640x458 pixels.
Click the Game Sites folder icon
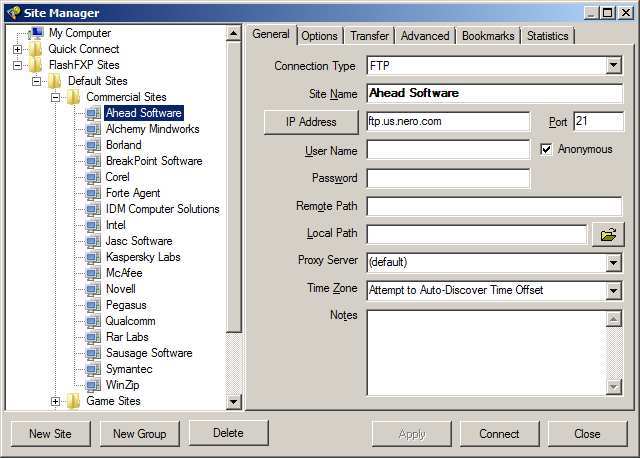[73, 401]
